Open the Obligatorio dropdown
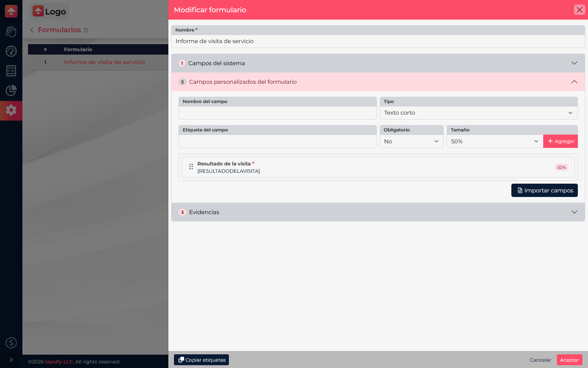 (x=412, y=141)
